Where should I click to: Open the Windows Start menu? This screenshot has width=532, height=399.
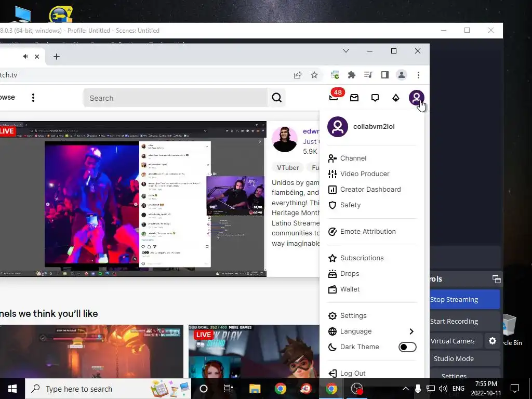[12, 389]
